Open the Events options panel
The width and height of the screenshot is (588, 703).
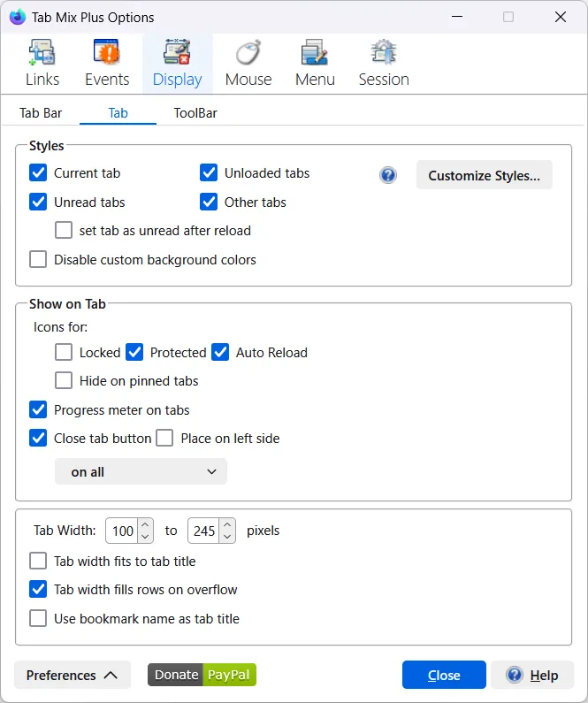(x=106, y=64)
